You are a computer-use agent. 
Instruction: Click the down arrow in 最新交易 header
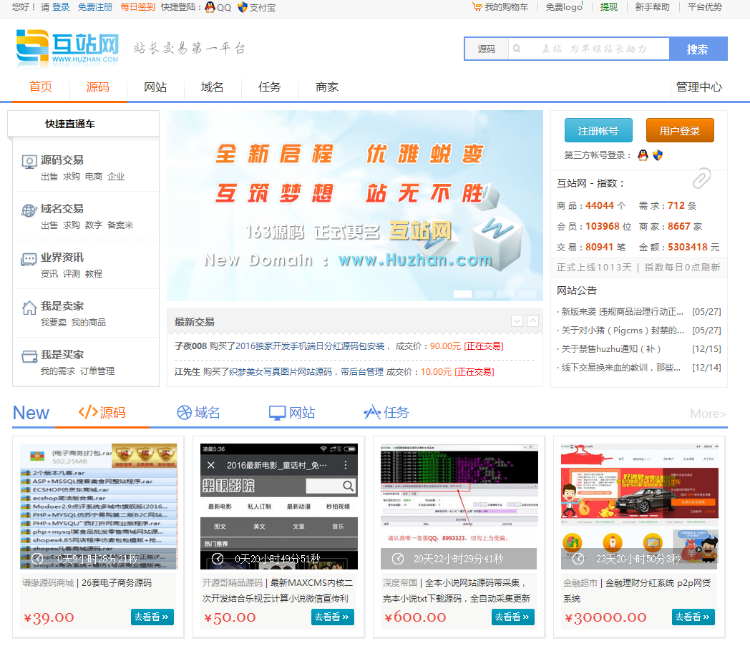pos(517,321)
